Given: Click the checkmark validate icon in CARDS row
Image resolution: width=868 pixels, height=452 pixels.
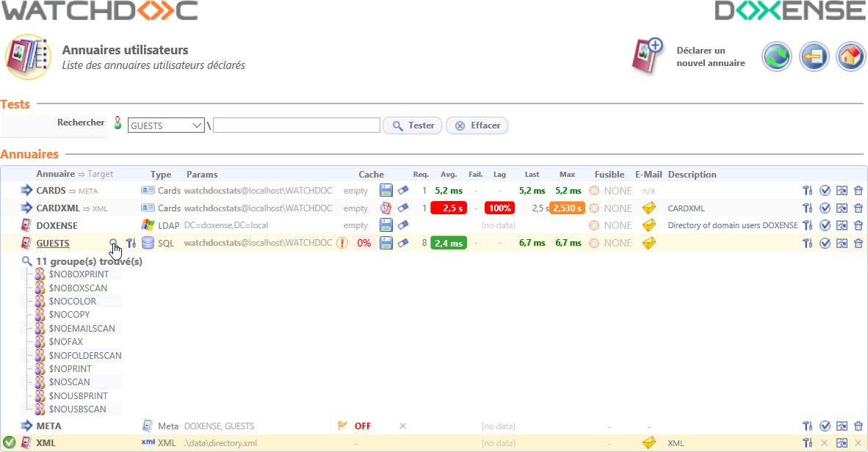Looking at the screenshot, I should coord(825,191).
